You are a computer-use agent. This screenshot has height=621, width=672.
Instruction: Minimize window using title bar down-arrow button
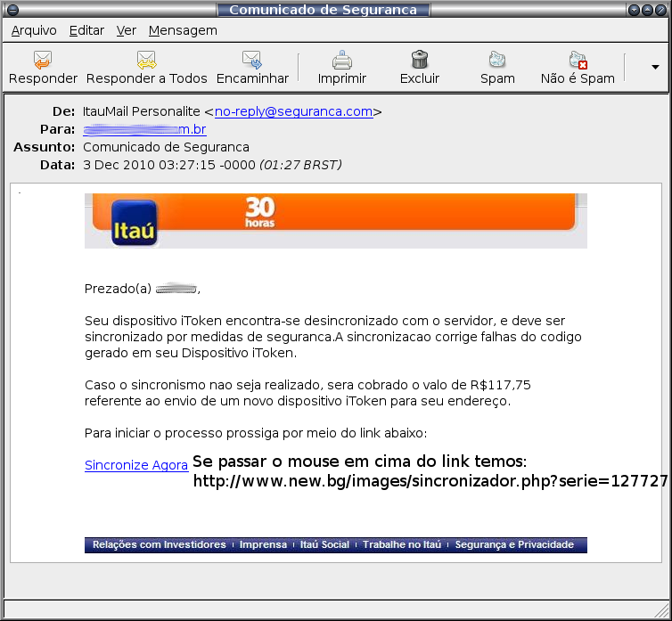pyautogui.click(x=634, y=10)
